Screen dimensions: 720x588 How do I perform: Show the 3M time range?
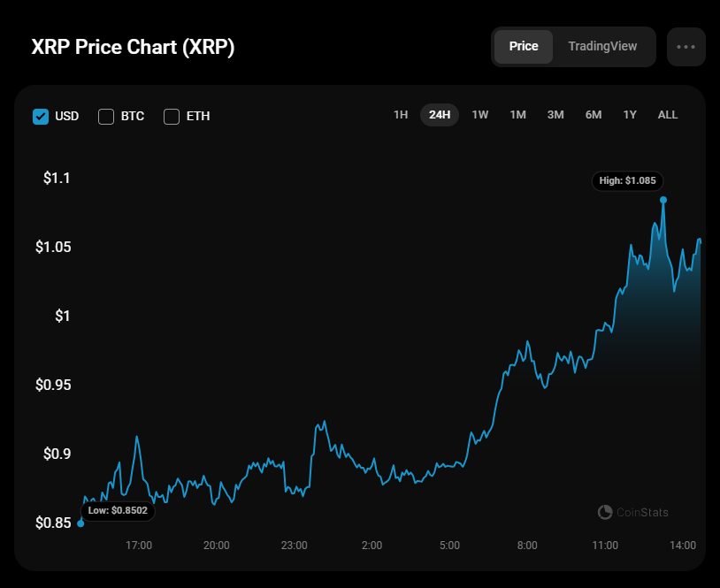555,115
